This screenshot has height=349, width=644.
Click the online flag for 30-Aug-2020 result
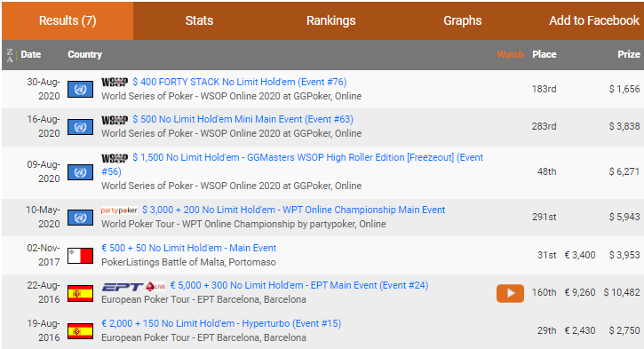click(80, 90)
